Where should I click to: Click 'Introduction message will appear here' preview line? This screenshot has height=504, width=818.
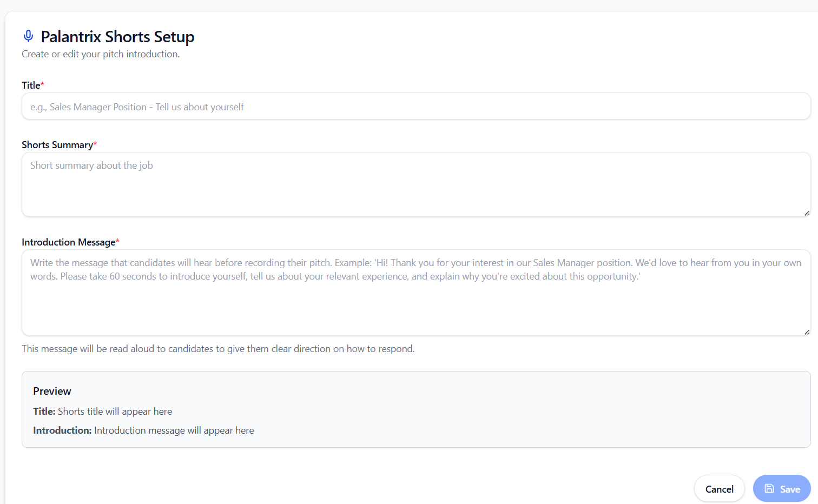pyautogui.click(x=174, y=430)
